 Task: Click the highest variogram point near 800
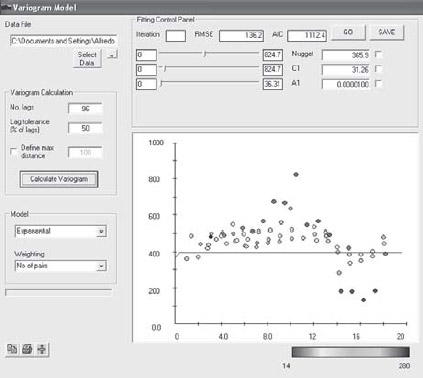tap(296, 174)
